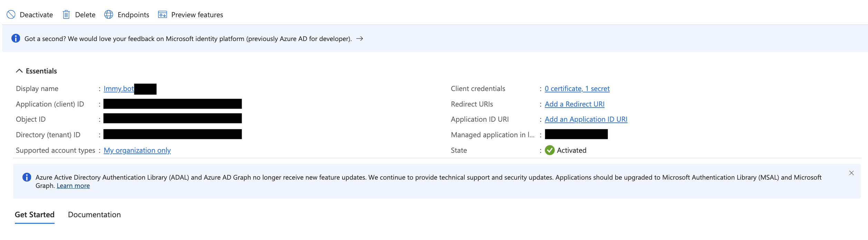Image resolution: width=868 pixels, height=240 pixels.
Task: Open Learn more link in ADAL notice
Action: point(73,186)
